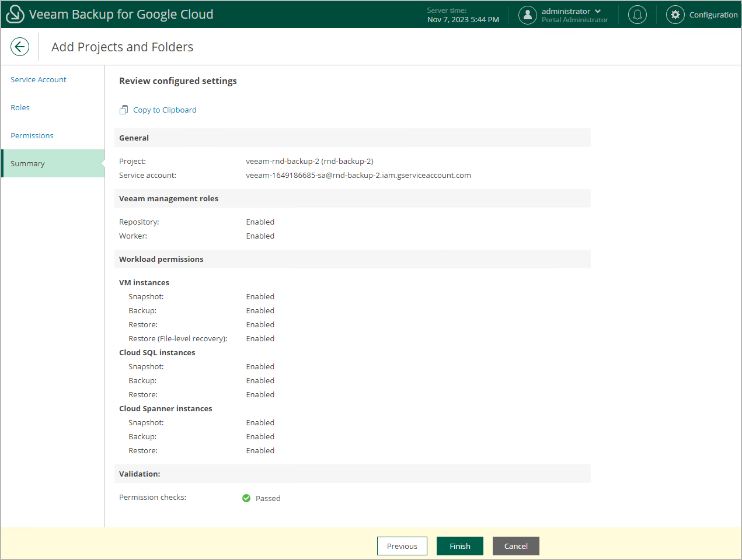
Task: Click the Finish button
Action: pos(460,546)
